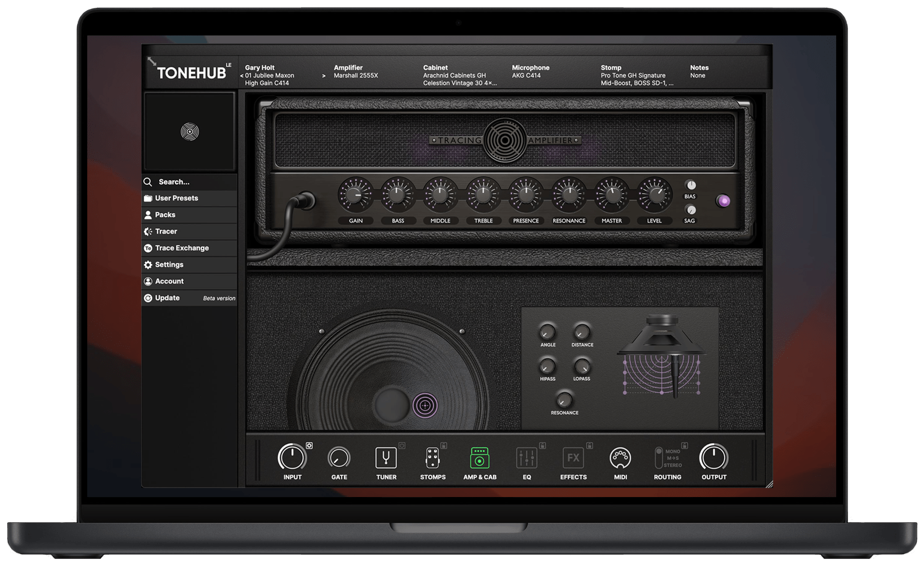The width and height of the screenshot is (924, 569).
Task: Click the mic DISTANCE knob
Action: (x=582, y=332)
